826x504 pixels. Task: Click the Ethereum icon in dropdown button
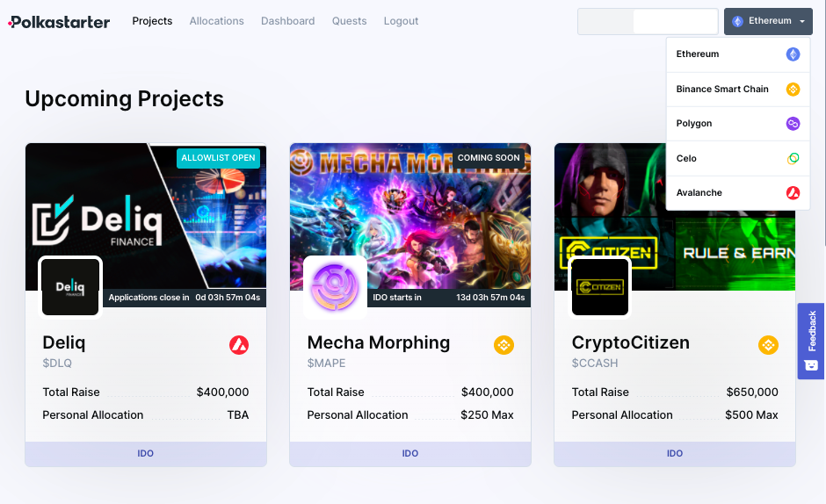coord(737,22)
